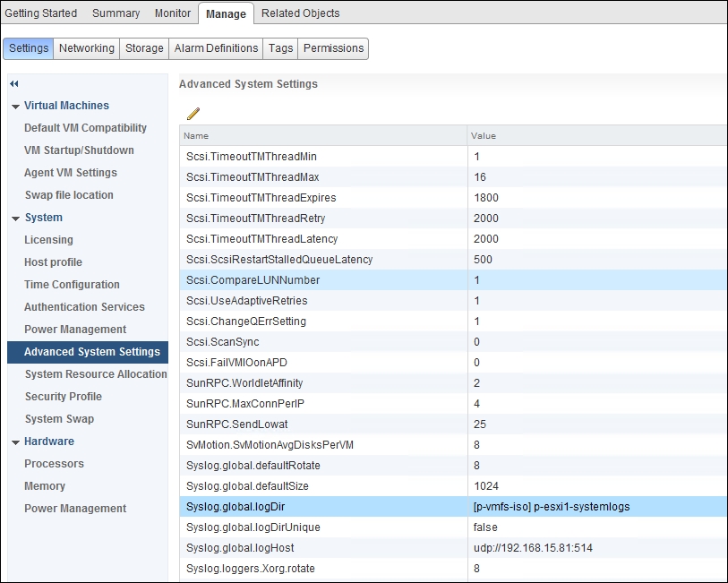Click the value 1024
The image size is (728, 583).
[486, 486]
